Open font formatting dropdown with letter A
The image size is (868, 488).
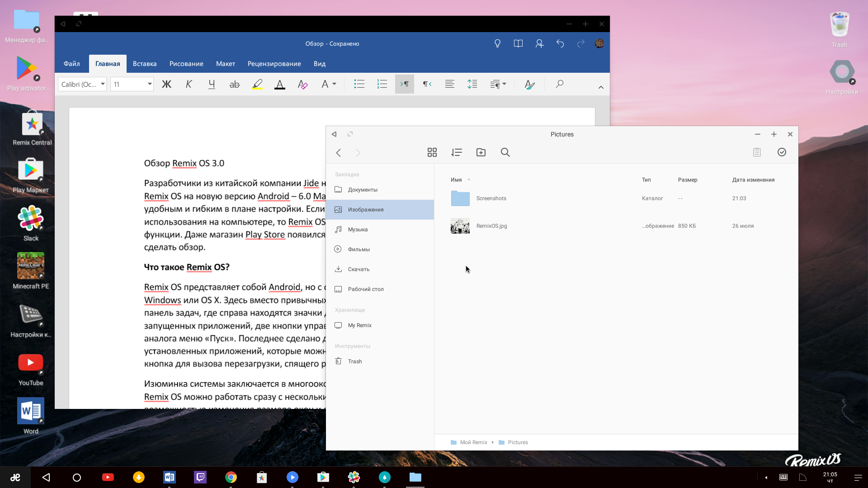click(x=328, y=84)
